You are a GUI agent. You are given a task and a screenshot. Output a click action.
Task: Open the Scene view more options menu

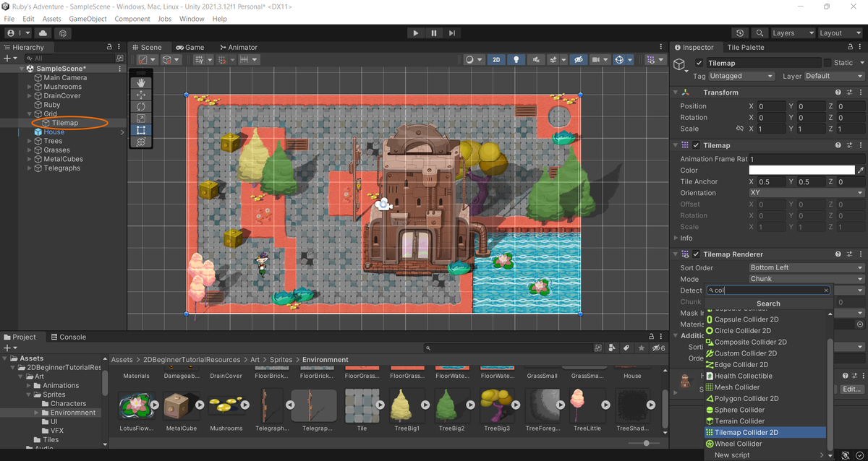click(663, 47)
